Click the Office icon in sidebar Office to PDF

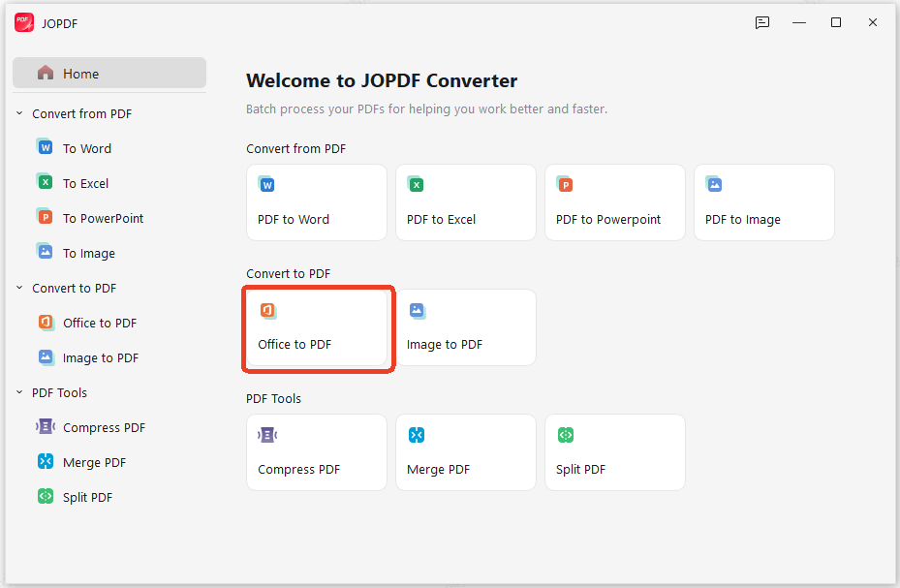coord(46,322)
